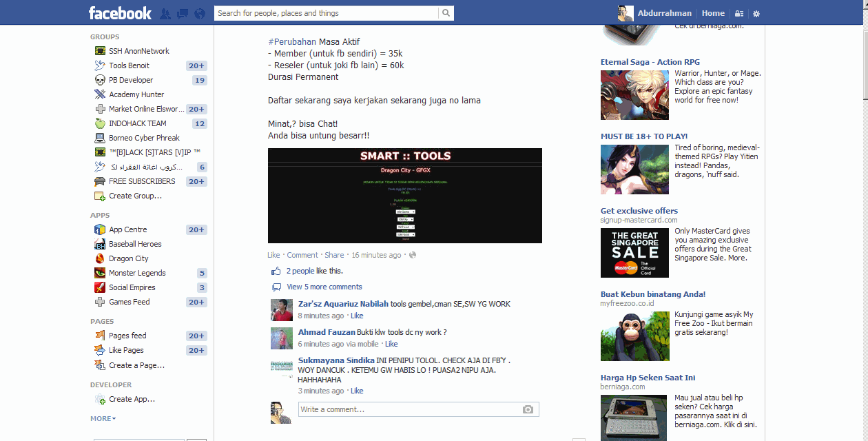Screen dimensions: 868x441
Task: Click the search people, places and things field
Action: pos(327,13)
